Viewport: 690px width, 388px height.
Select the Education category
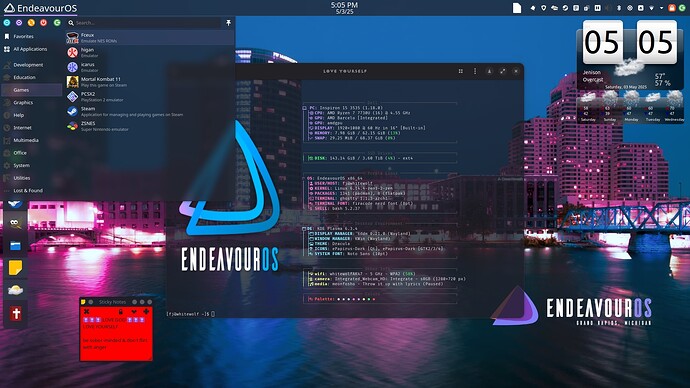pyautogui.click(x=32, y=77)
